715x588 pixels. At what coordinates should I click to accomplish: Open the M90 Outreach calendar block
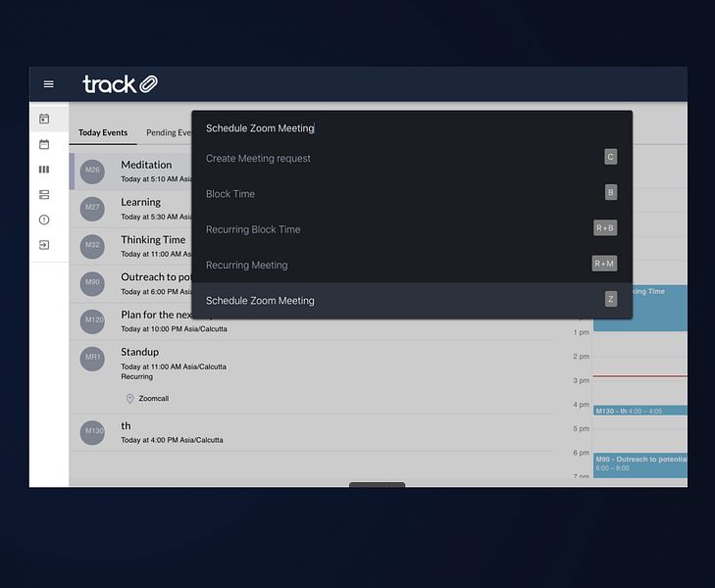coord(640,465)
